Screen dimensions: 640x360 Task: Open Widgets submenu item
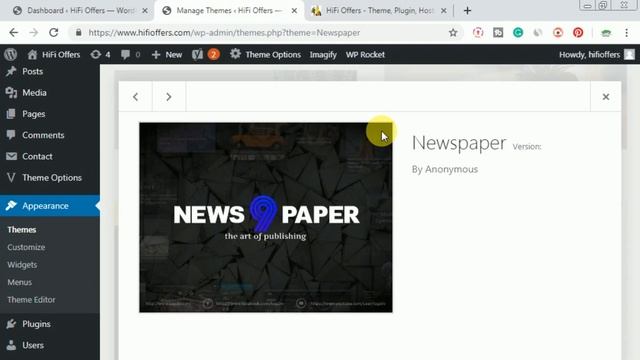point(22,265)
